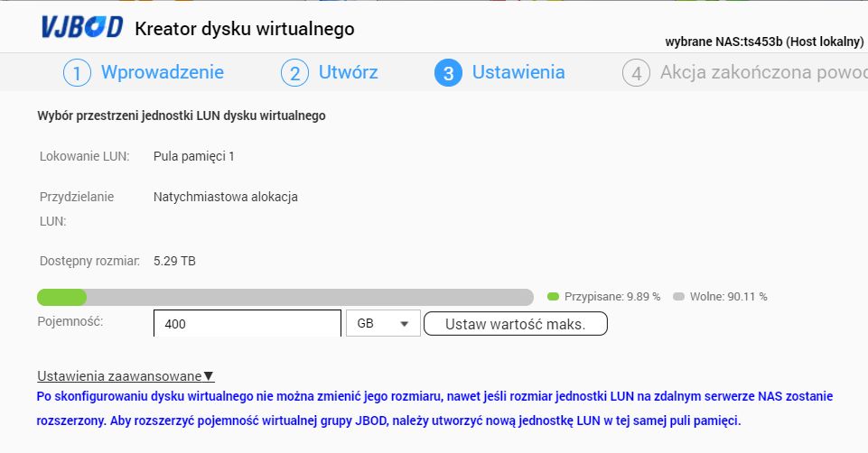The image size is (868, 453).
Task: Click Pula pamięci 1 value
Action: (x=194, y=156)
